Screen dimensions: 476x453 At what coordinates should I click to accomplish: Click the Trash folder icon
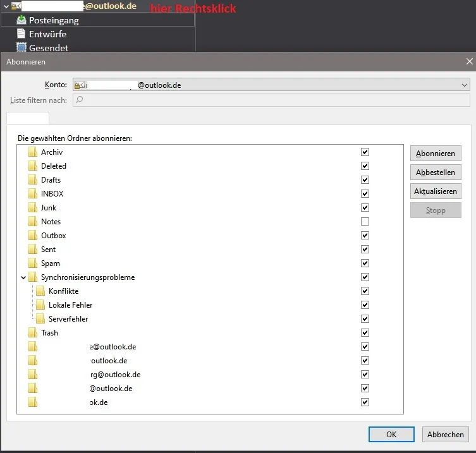[x=33, y=333]
